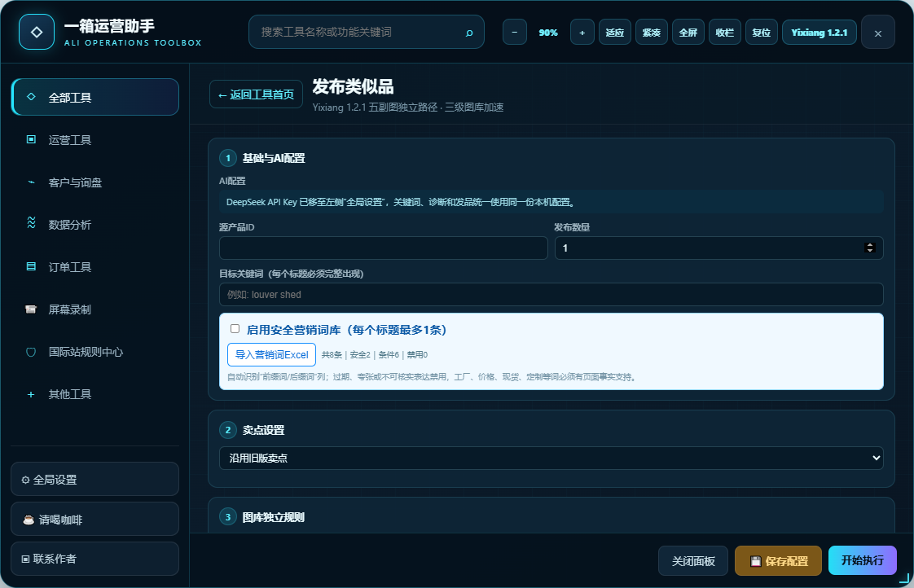This screenshot has height=588, width=914.
Task: Click the 全屏 fullscreen button
Action: [688, 32]
